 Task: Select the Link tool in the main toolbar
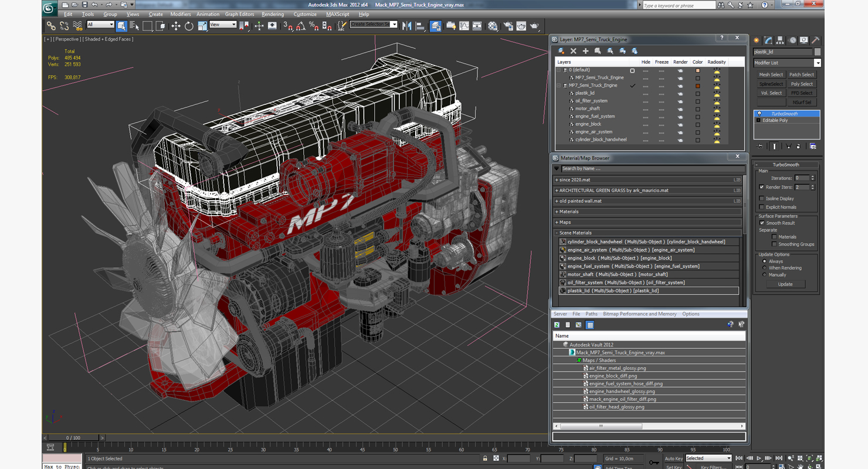click(51, 26)
